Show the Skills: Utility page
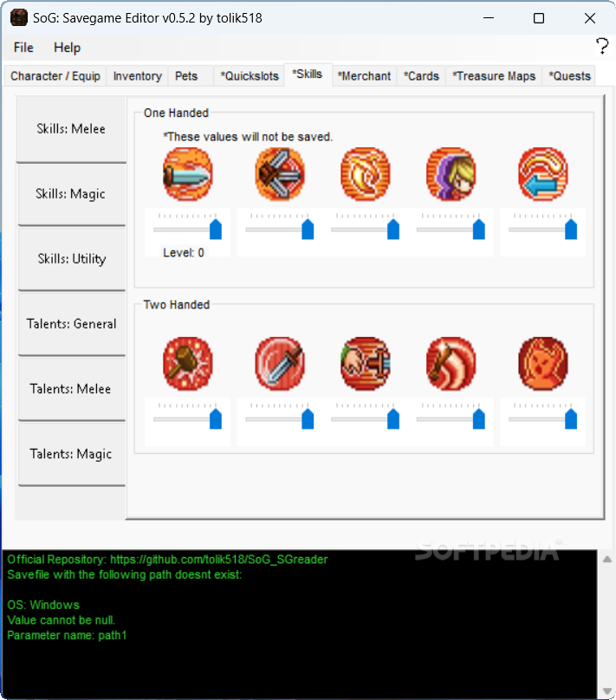616x700 pixels. (x=71, y=259)
